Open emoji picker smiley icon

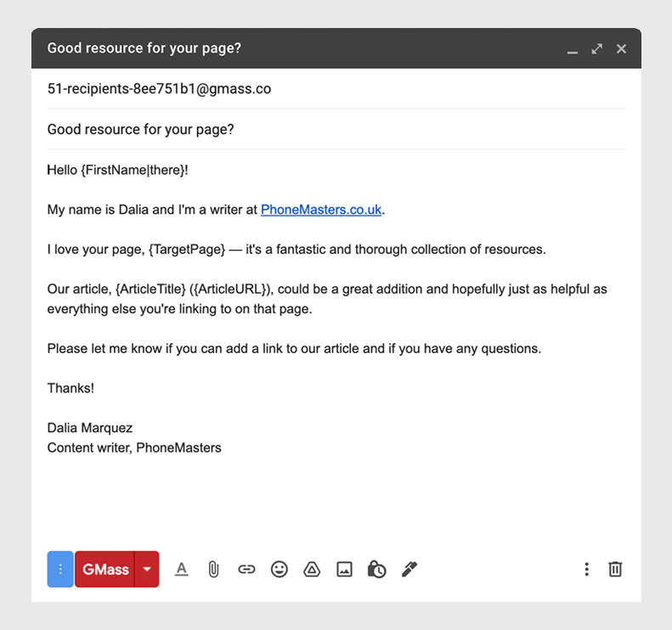click(279, 569)
